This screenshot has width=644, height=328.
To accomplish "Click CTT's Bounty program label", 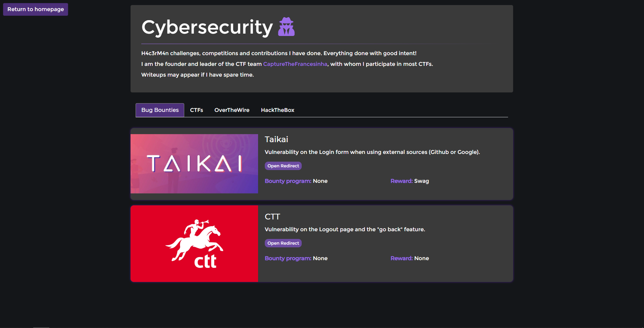I will (x=288, y=258).
